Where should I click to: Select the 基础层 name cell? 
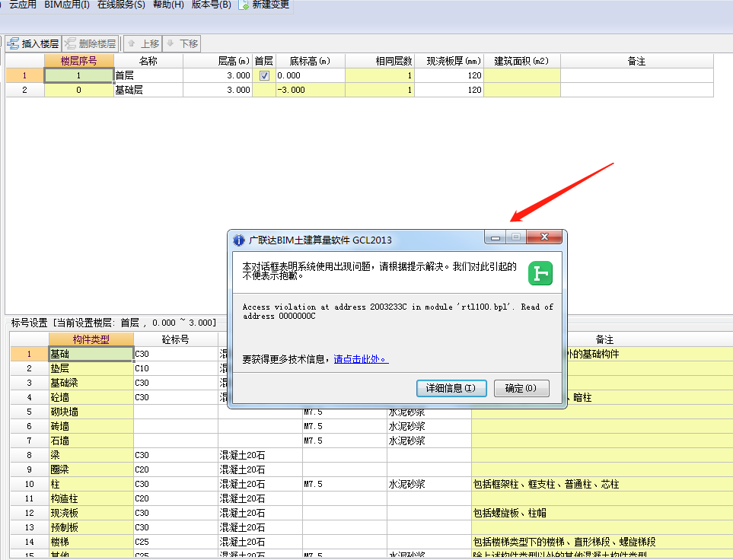[x=148, y=90]
